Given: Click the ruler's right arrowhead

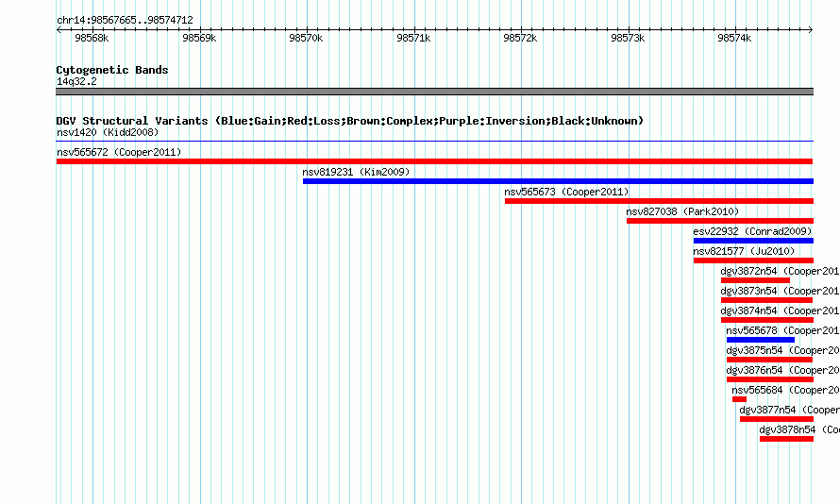Looking at the screenshot, I should [x=811, y=30].
